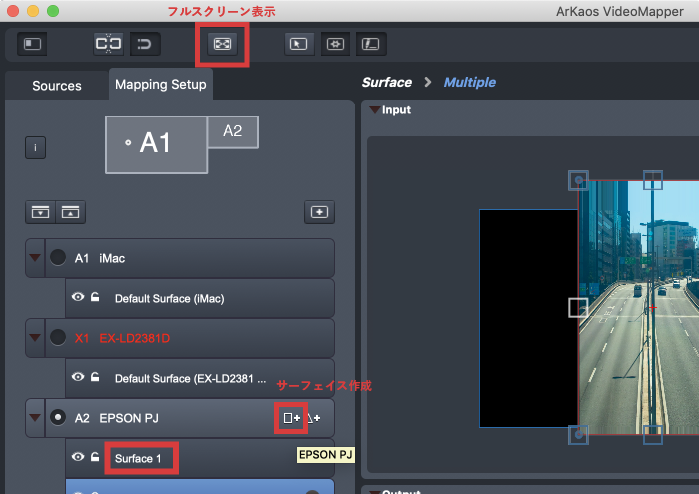Click the bottom-left corner handle of input
699x494 pixels.
pyautogui.click(x=579, y=435)
